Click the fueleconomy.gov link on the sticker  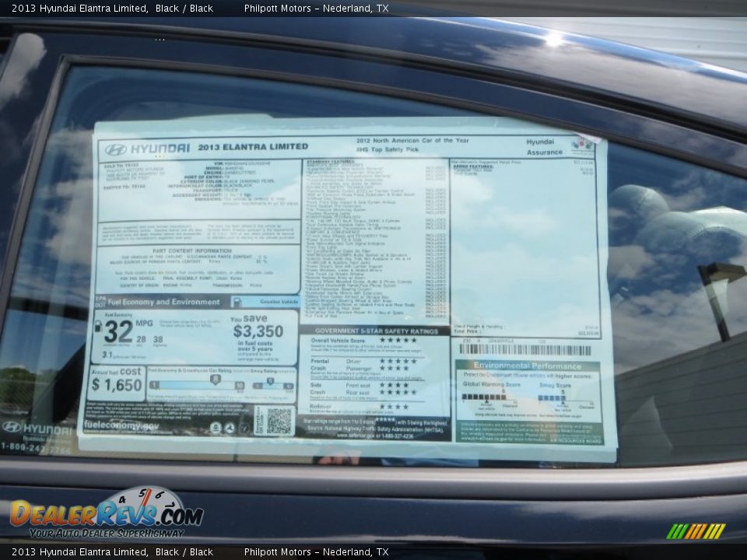point(121,426)
